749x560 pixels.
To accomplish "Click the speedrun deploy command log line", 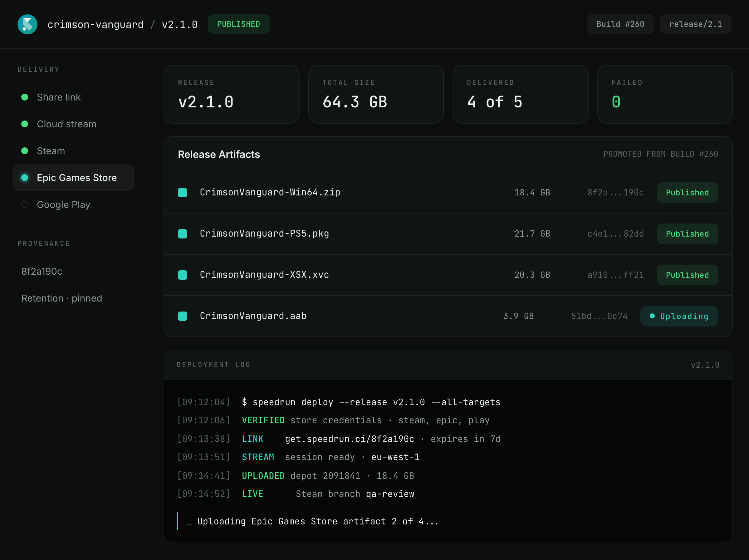I will click(x=339, y=402).
